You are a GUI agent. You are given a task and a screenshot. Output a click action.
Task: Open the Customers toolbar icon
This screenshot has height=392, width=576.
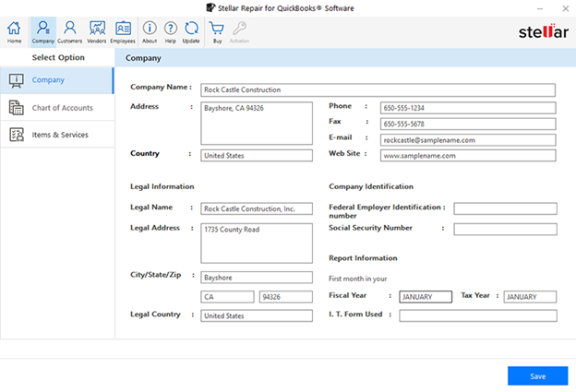pyautogui.click(x=69, y=31)
